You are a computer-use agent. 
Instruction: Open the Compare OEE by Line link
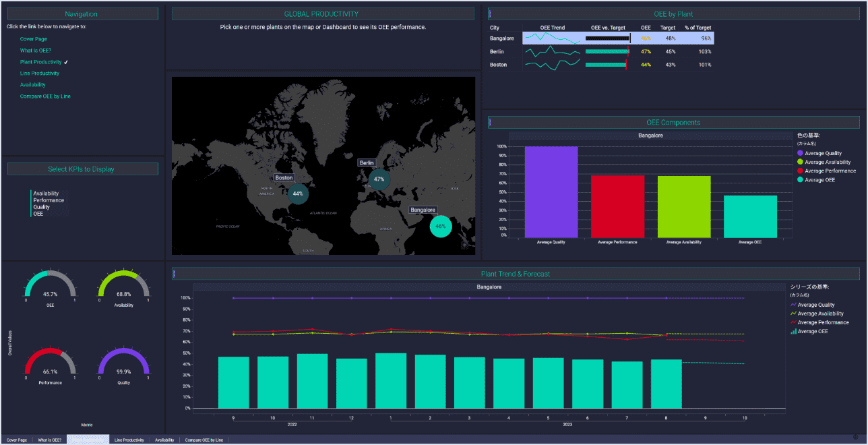click(45, 96)
